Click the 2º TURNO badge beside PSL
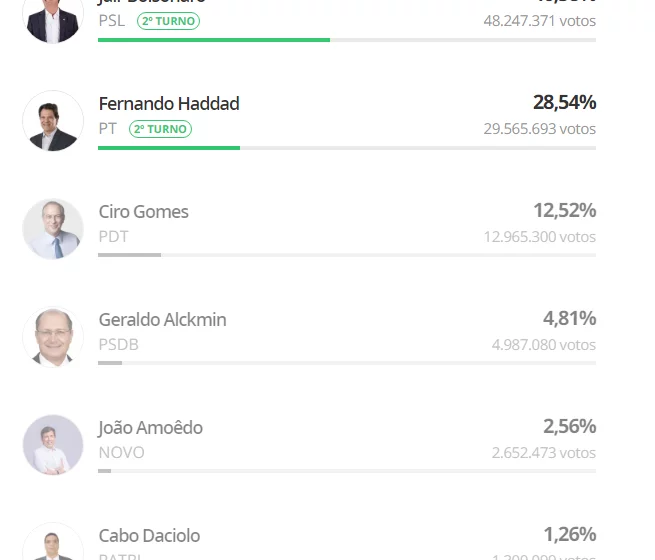The width and height of the screenshot is (655, 560). tap(168, 21)
